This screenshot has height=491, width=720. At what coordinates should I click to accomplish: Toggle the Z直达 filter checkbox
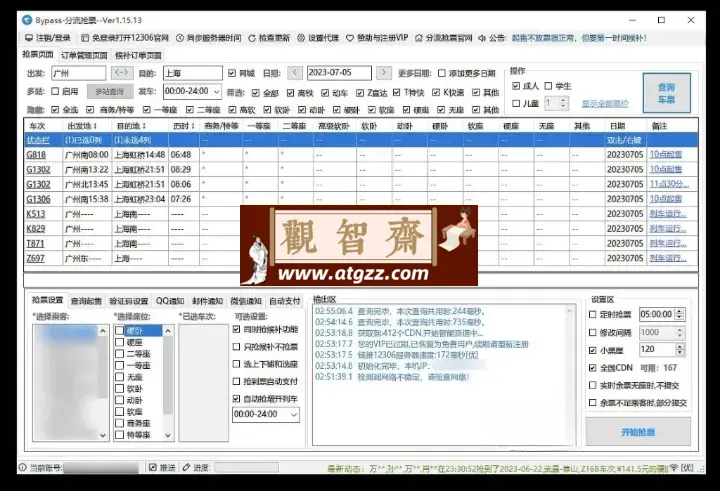point(360,93)
